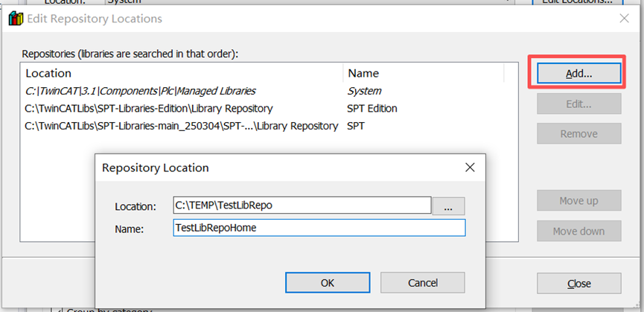
Task: Close the Repository Location dialog
Action: [x=470, y=168]
